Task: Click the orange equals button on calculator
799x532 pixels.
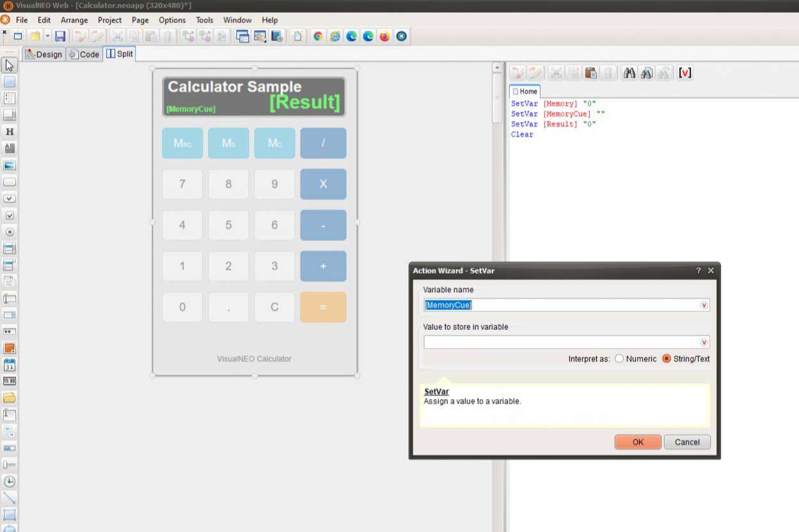Action: click(323, 307)
